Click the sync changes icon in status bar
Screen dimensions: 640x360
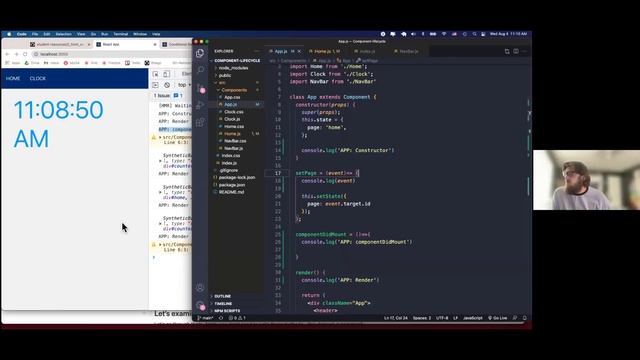pyautogui.click(x=221, y=318)
